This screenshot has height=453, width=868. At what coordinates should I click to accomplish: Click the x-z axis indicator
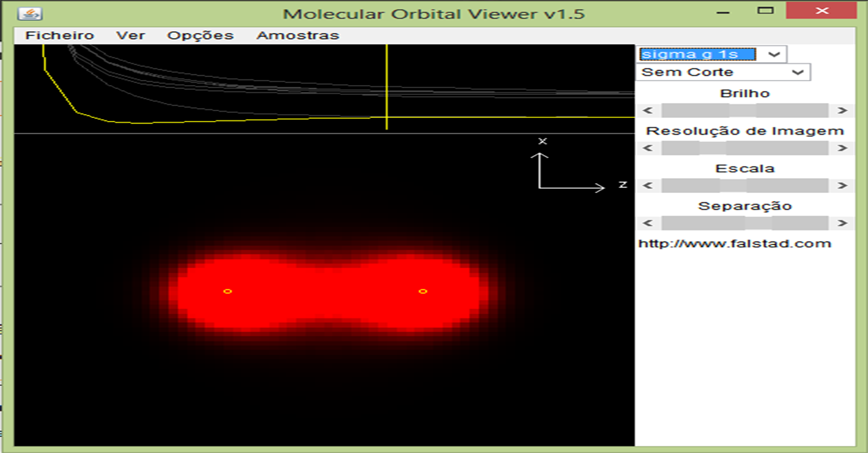580,166
